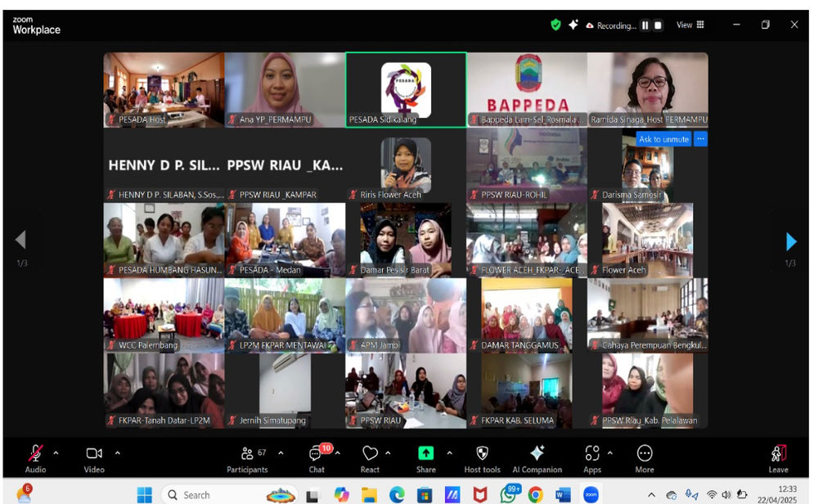Select the Bappeda Lam-Sel_Rosmala tile

(527, 90)
